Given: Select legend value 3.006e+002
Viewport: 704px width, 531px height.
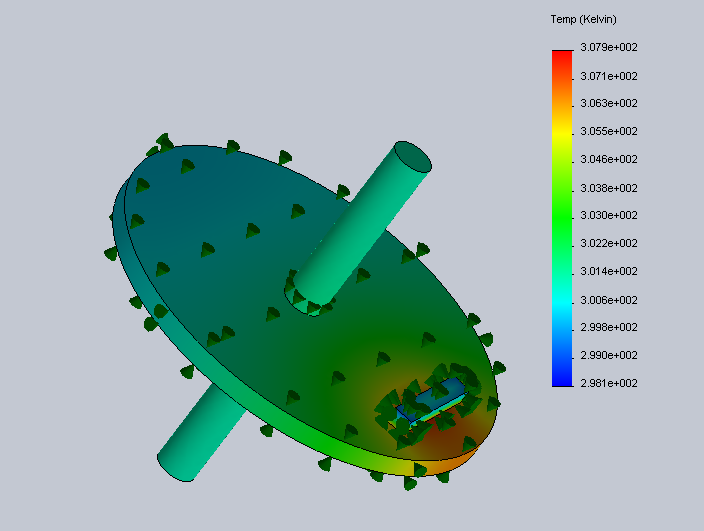Looking at the screenshot, I should pos(609,300).
